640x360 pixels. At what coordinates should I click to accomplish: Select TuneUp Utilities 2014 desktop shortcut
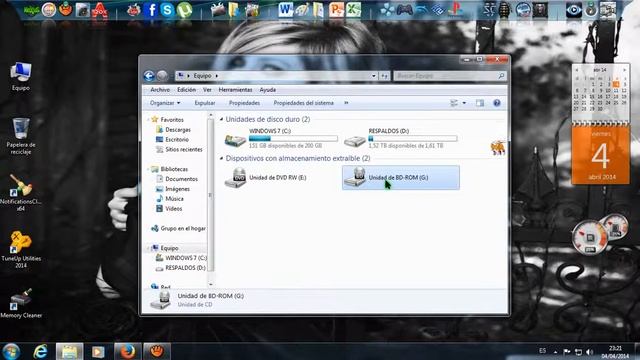21,250
